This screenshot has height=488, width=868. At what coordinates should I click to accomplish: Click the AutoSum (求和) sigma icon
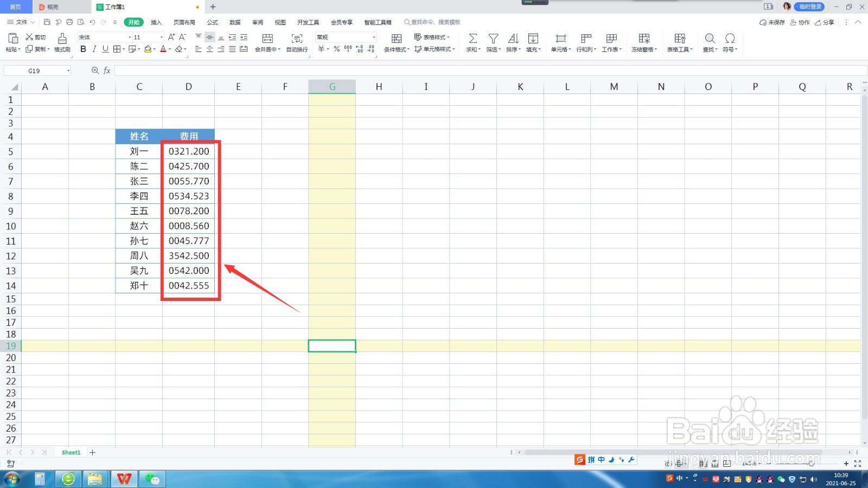(x=473, y=38)
